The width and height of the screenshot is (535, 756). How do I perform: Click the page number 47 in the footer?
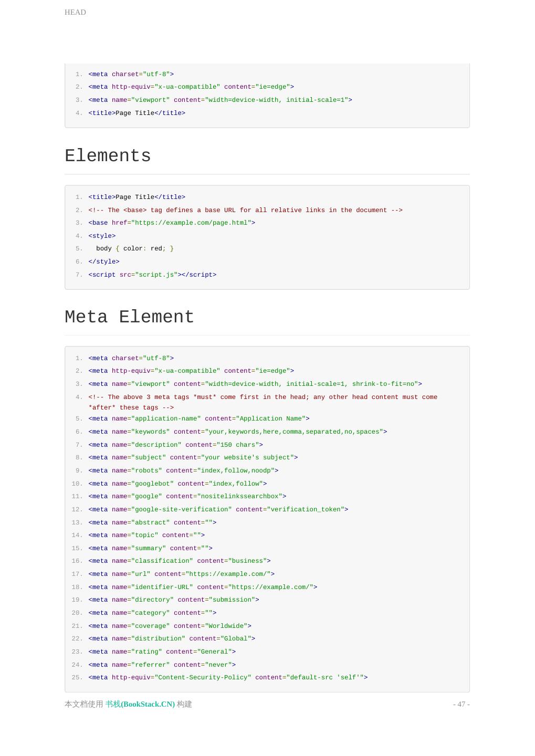pos(461,704)
